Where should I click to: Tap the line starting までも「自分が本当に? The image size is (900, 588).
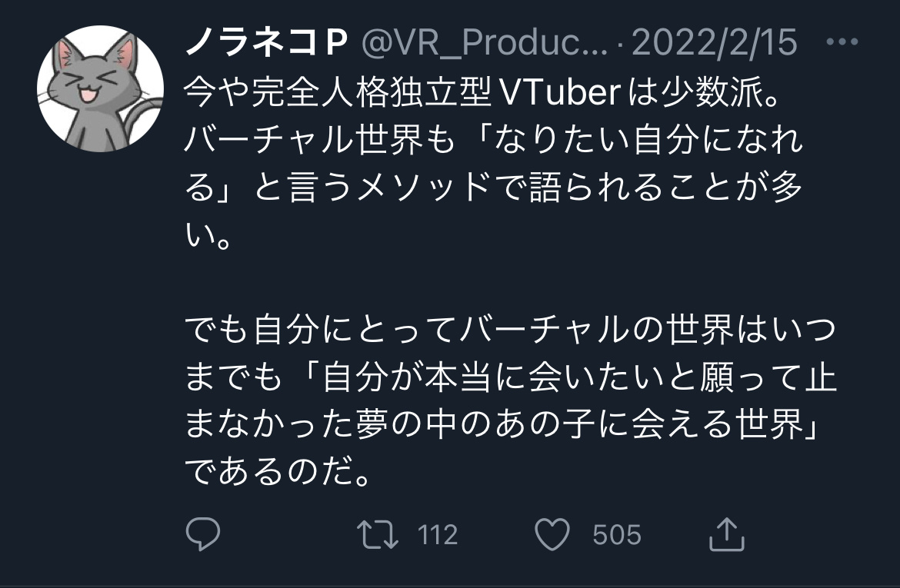pos(511,377)
